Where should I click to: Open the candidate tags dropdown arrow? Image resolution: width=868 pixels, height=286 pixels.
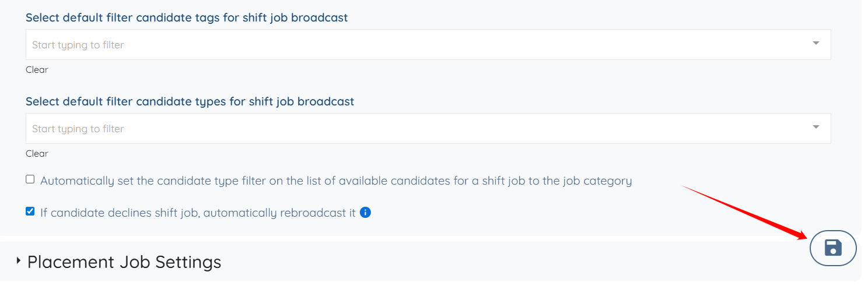815,44
